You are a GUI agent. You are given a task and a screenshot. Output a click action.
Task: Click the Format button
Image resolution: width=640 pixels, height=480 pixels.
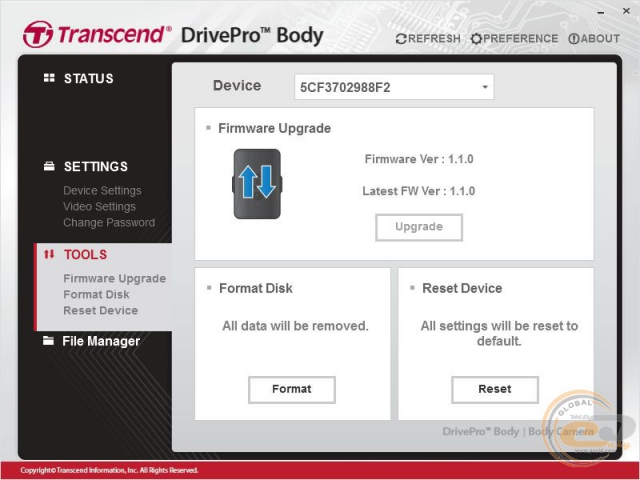tap(292, 389)
